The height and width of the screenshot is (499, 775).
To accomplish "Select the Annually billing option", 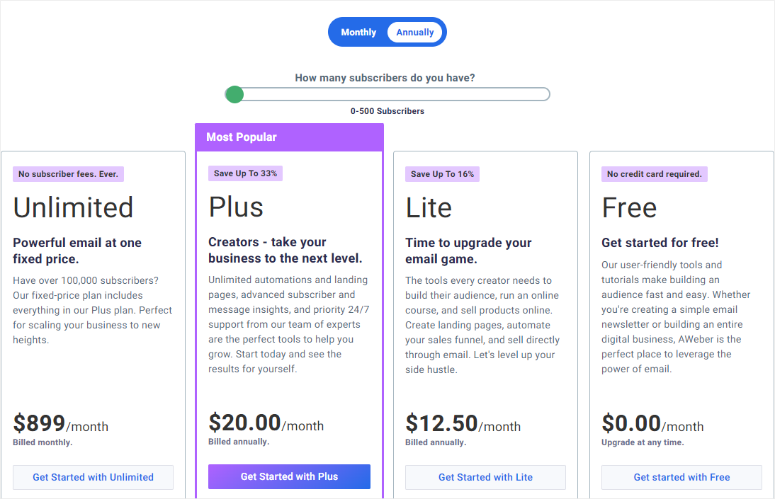I will [x=415, y=32].
